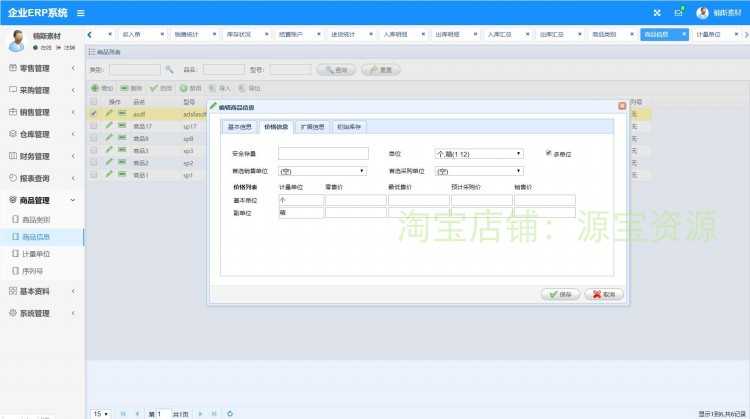Click the pencil edit icon in the 商品2 row
The image size is (750, 419).
point(109,162)
